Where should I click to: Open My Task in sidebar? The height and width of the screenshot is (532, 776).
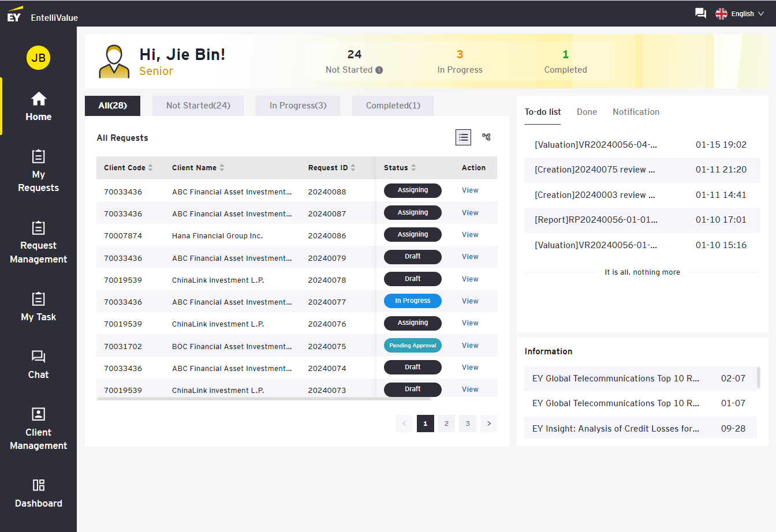tap(39, 306)
